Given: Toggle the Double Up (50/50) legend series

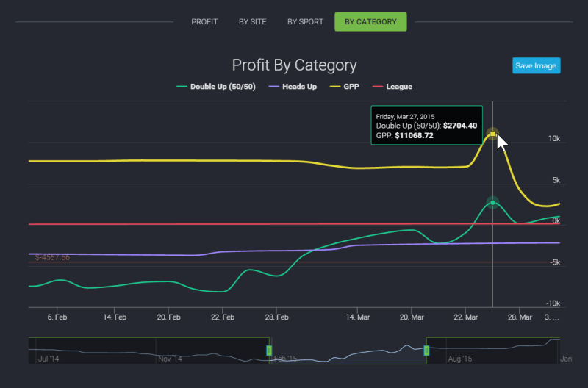Looking at the screenshot, I should point(216,87).
